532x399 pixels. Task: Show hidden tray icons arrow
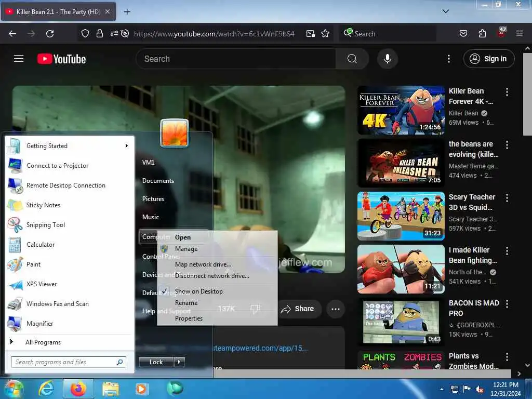pyautogui.click(x=442, y=390)
